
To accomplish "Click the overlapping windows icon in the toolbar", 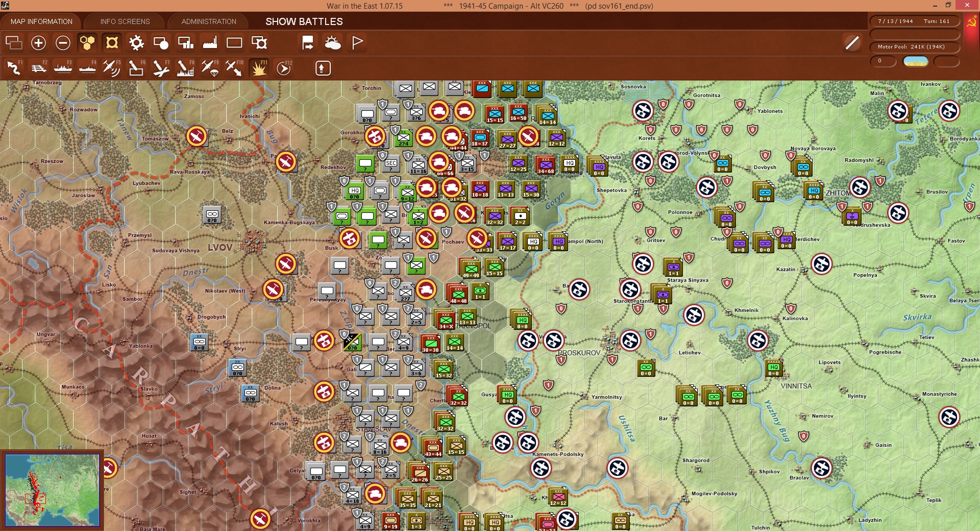I will pyautogui.click(x=14, y=43).
